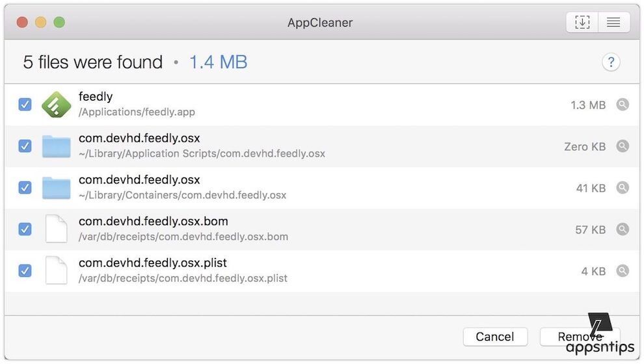644x364 pixels.
Task: Click magnifier icon for Application Scripts folder
Action: (x=623, y=146)
